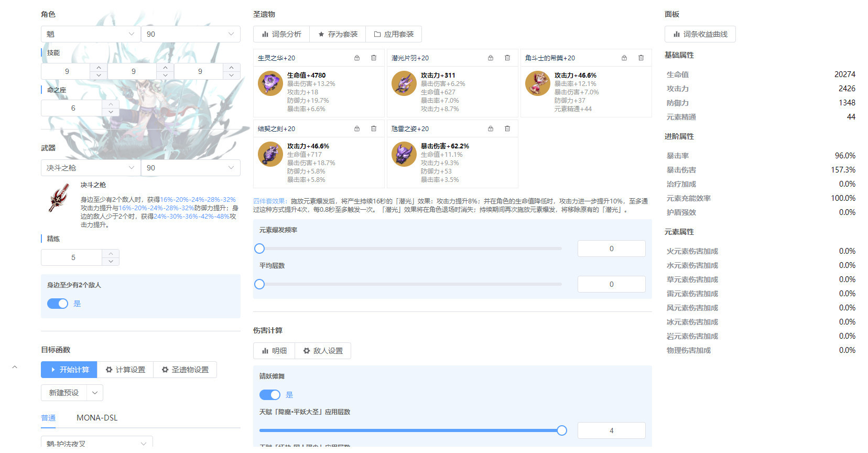The image size is (868, 453).
Task: Click the 防御力 value 1348
Action: [847, 103]
